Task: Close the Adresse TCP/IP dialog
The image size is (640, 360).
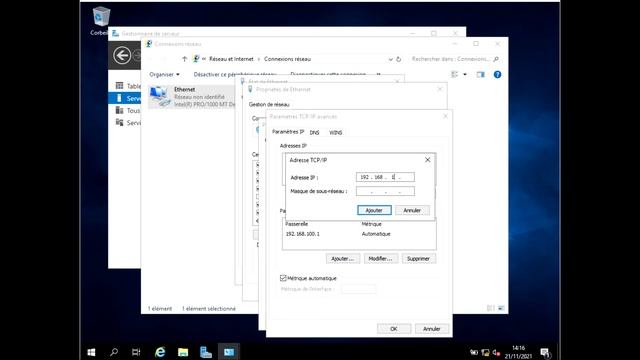Action: 427,160
